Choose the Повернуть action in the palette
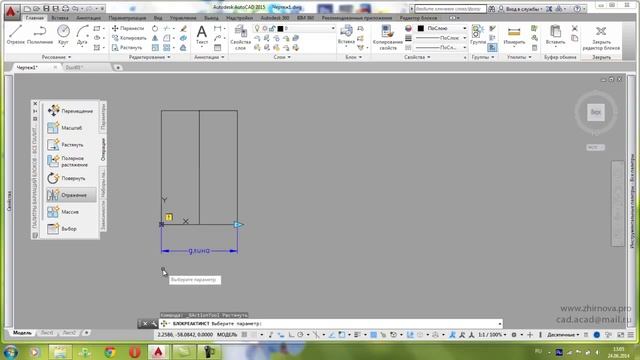Viewport: 640px width, 360px height. 70,178
